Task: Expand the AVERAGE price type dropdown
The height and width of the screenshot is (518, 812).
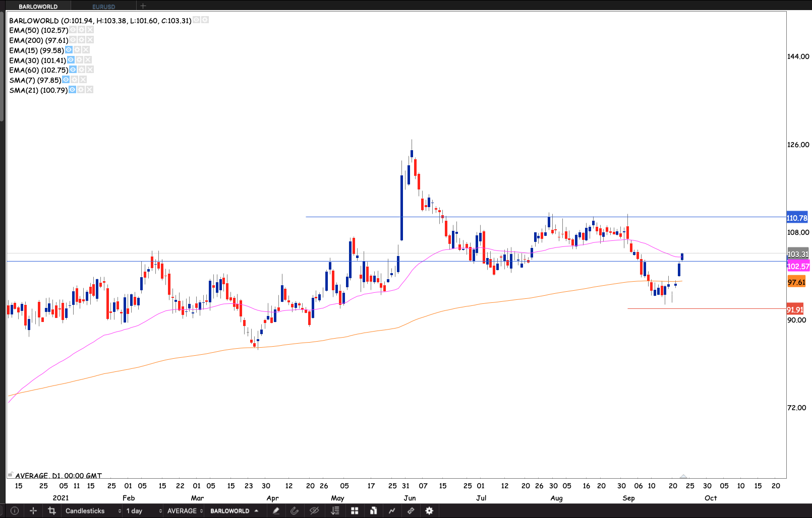Action: click(x=185, y=511)
